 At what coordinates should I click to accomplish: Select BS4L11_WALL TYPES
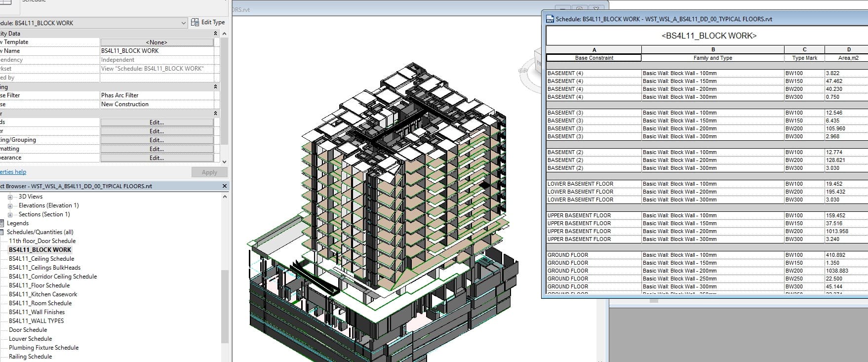(36, 321)
